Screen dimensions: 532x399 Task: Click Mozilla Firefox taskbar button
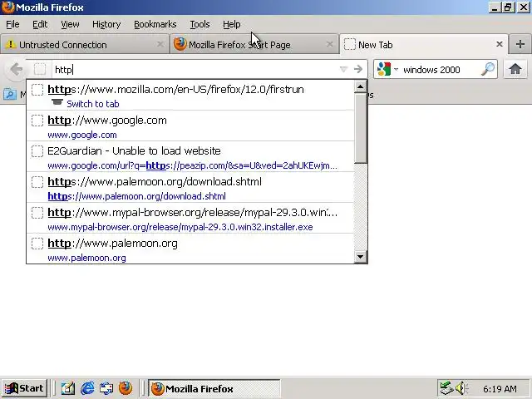[214, 388]
